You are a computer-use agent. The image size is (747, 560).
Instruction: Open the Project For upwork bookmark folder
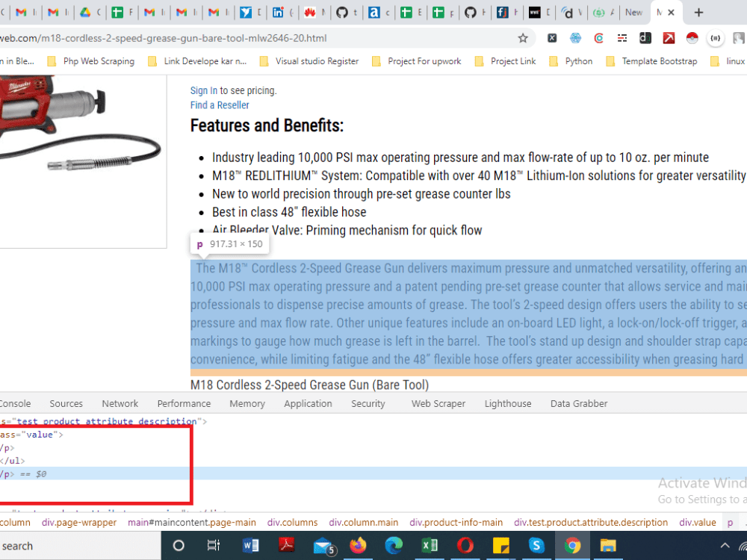click(416, 61)
